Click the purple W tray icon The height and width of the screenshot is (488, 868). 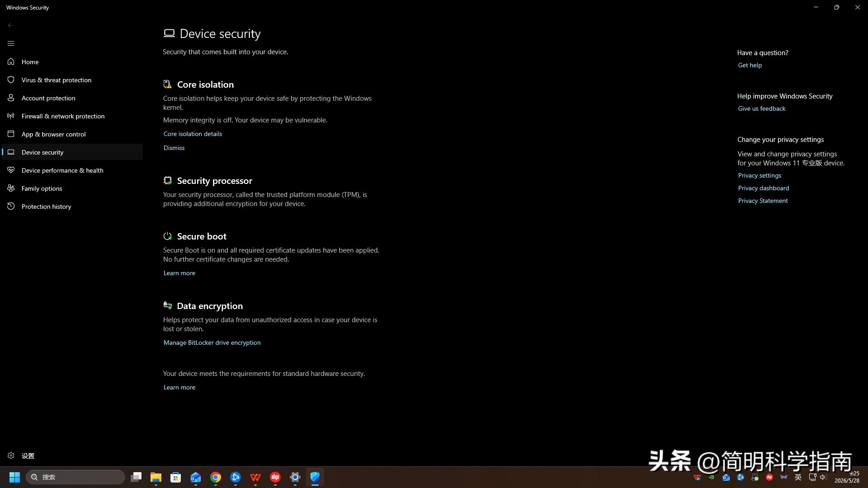point(784,477)
